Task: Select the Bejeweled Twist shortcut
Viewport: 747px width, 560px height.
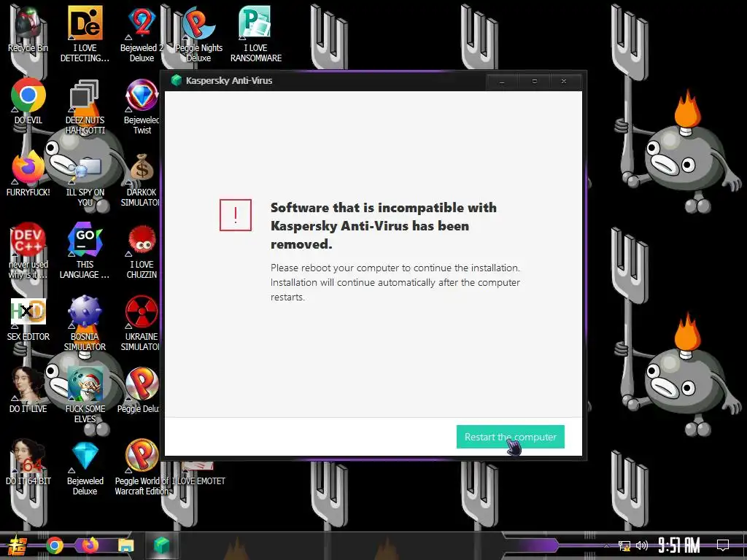Action: coord(142,106)
